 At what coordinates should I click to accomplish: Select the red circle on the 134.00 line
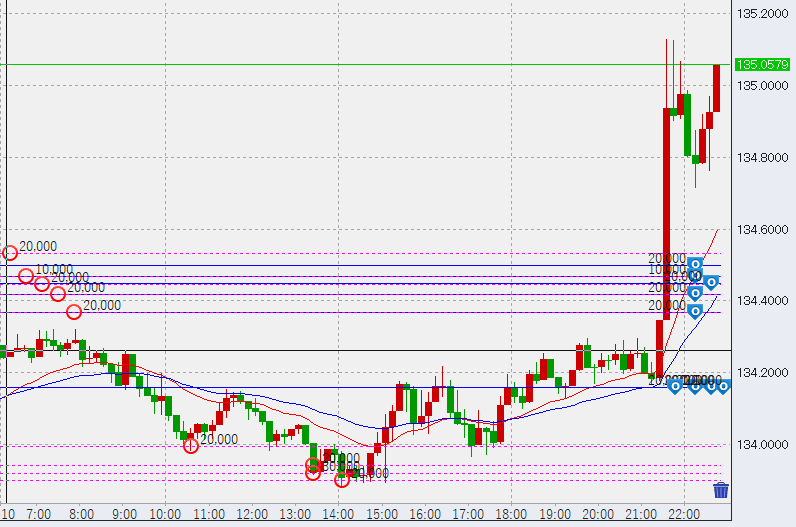(x=191, y=446)
